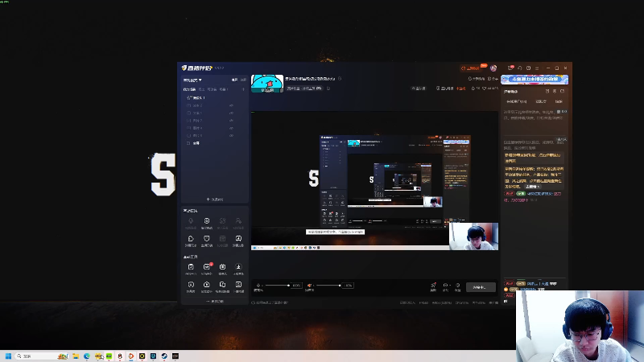This screenshot has height=362, width=644.
Task: Click the microphone volume percentage field
Action: [296, 286]
